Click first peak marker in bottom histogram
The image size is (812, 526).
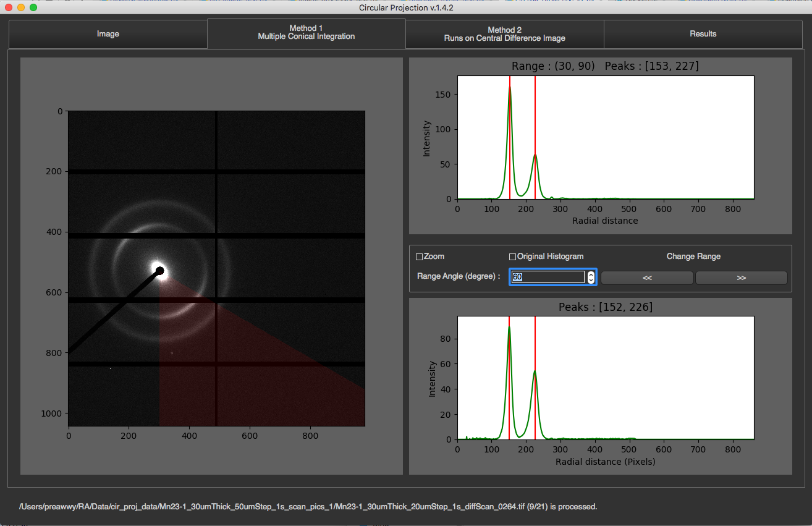509,378
